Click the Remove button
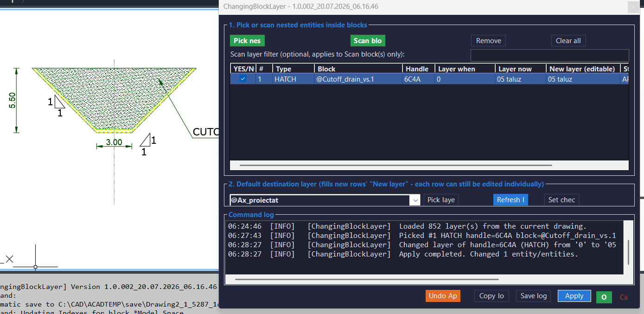The width and height of the screenshot is (644, 314). point(488,41)
